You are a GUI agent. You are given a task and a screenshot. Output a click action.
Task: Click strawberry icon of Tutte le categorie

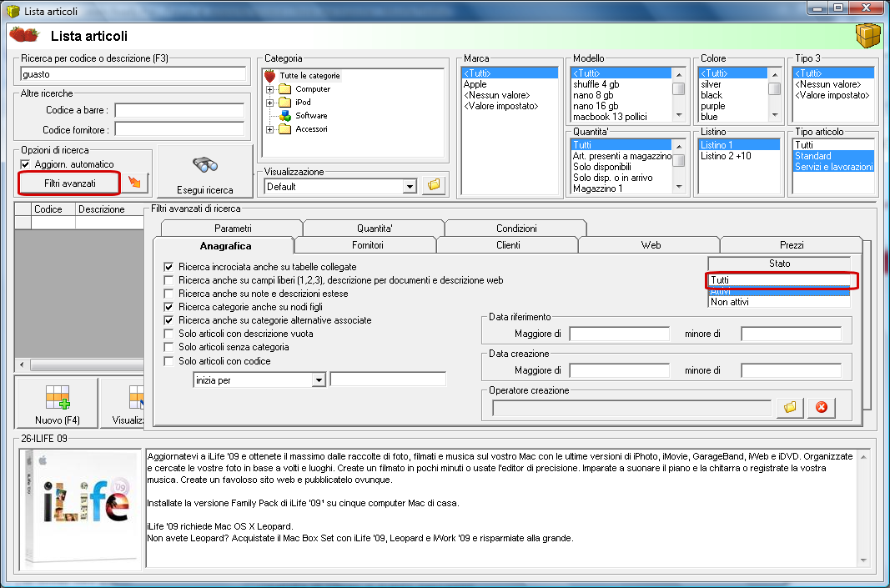coord(270,76)
